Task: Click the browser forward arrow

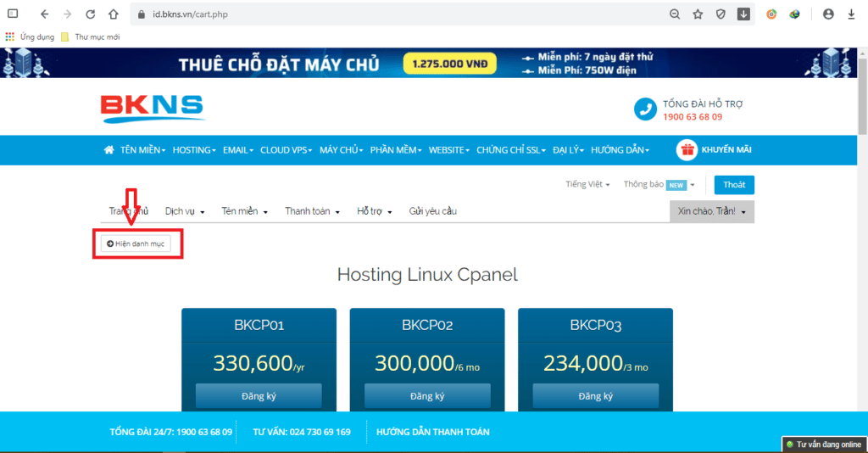Action: pos(67,14)
